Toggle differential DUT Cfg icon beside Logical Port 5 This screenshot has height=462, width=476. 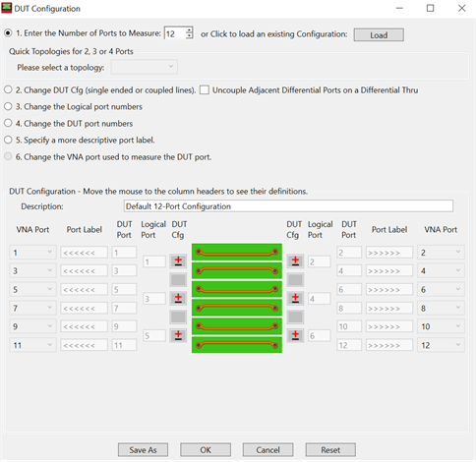coord(178,335)
